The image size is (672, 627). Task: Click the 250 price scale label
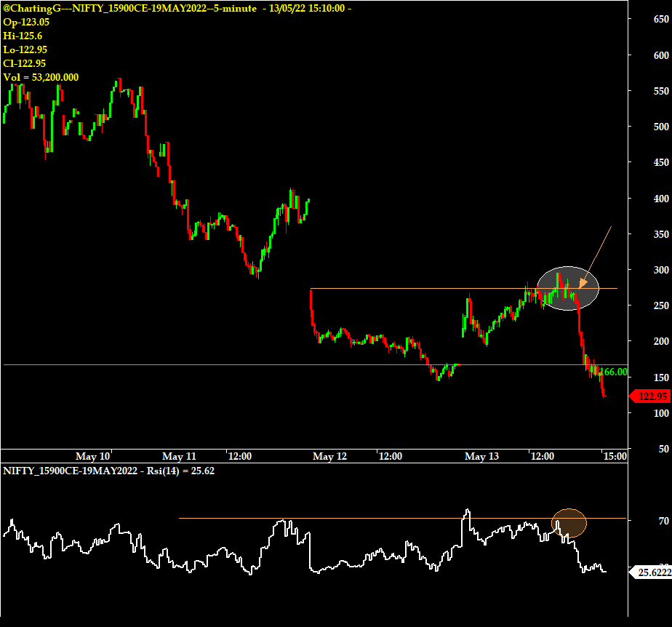pos(661,305)
